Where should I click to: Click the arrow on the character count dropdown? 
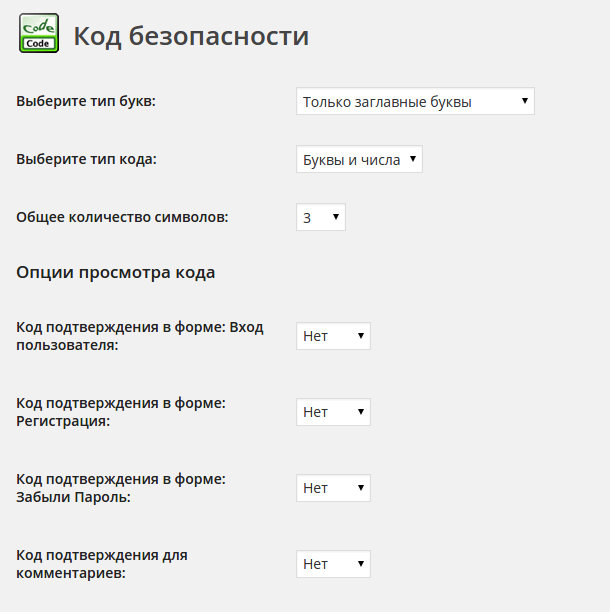336,217
